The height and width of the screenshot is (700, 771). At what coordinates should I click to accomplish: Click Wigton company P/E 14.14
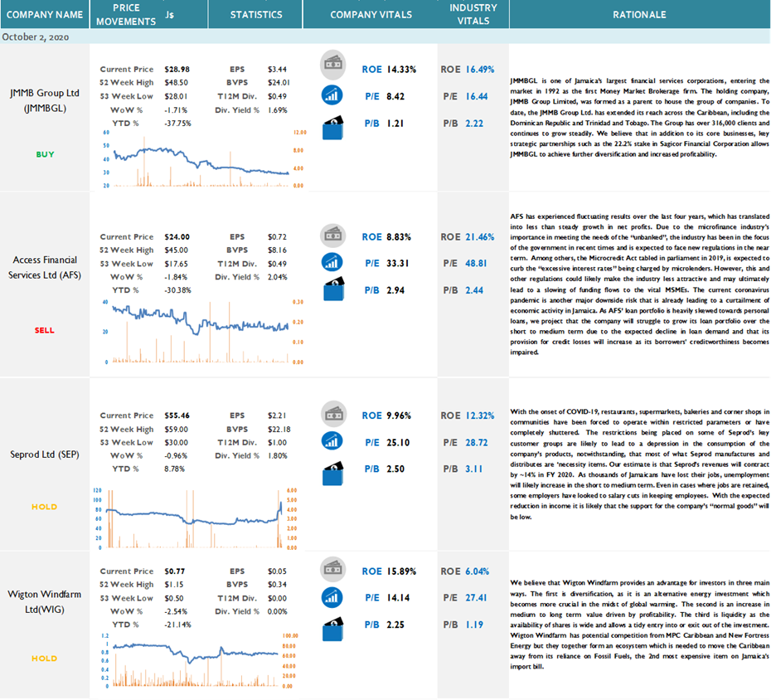(398, 598)
